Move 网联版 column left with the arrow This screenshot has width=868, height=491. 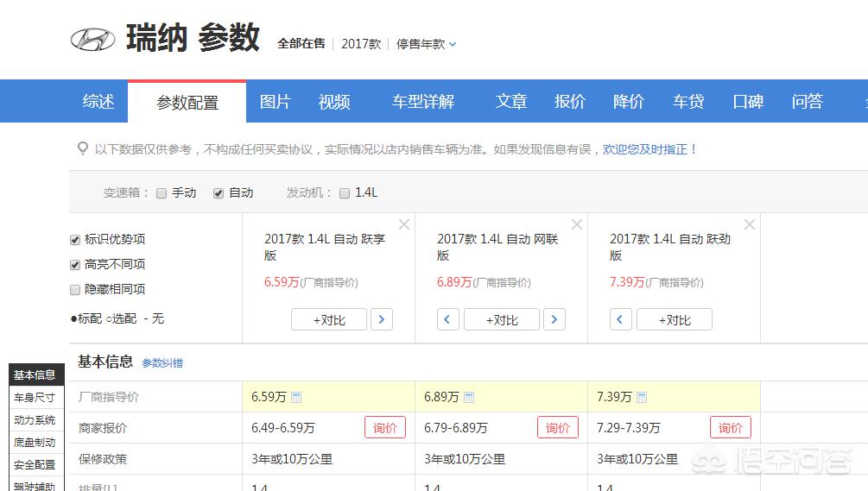[448, 319]
